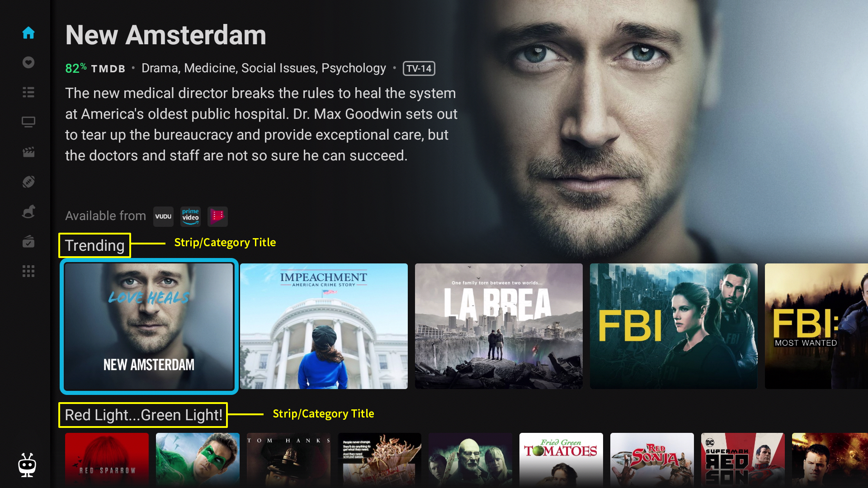Select the TV shows monitor icon
This screenshot has width=868, height=488.
tap(28, 122)
